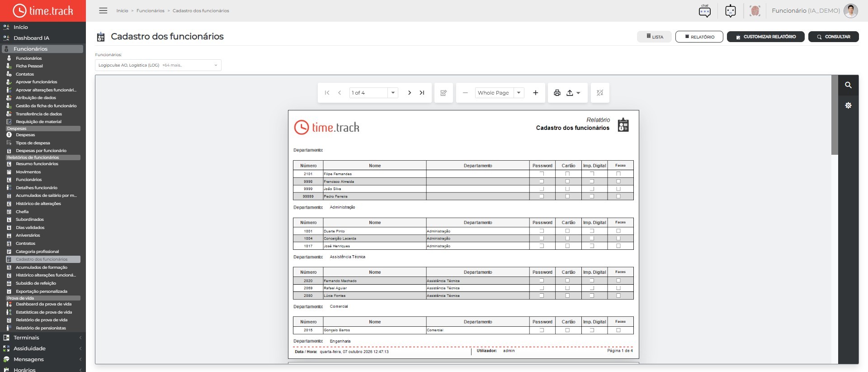The image size is (868, 372).
Task: Select Aniversários report in sidebar
Action: pyautogui.click(x=28, y=235)
